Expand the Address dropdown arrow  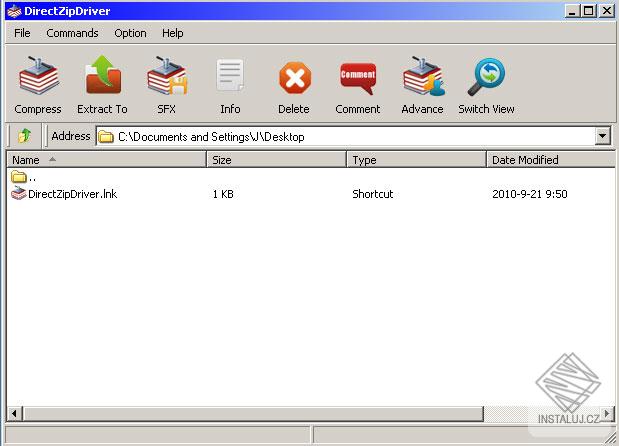click(602, 136)
